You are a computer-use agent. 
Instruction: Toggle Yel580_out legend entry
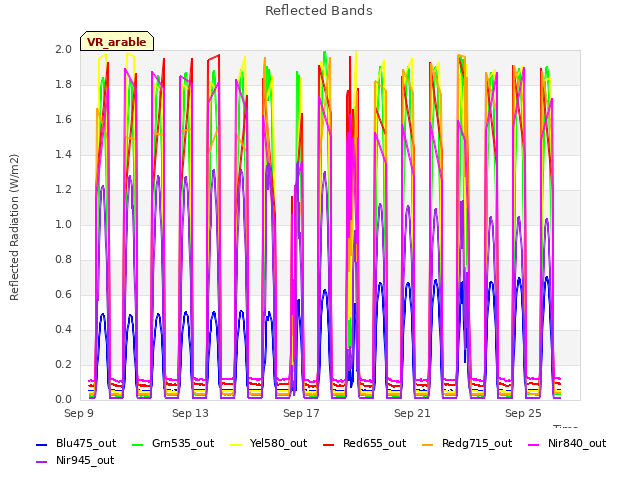[x=269, y=444]
